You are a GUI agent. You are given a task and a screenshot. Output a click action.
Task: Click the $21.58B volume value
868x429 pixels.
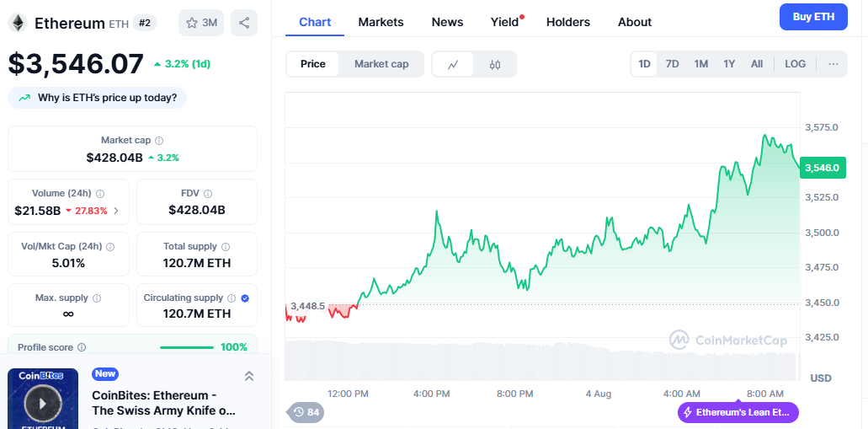(38, 211)
